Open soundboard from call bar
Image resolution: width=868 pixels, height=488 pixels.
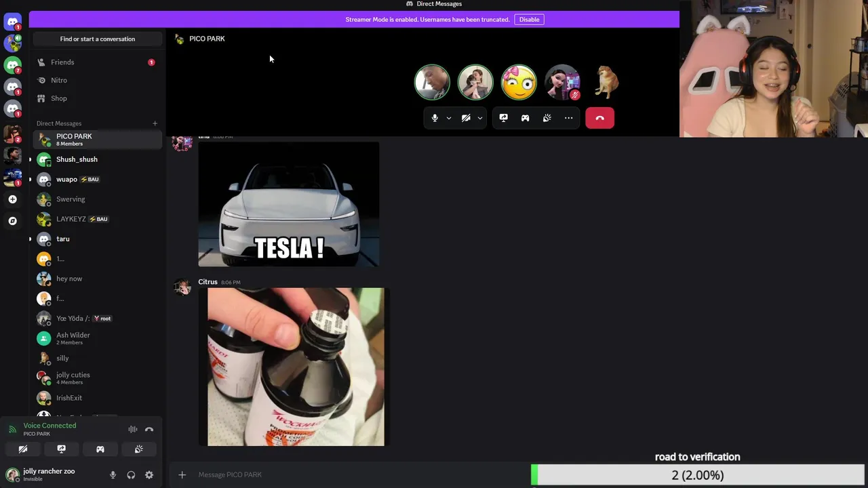547,118
